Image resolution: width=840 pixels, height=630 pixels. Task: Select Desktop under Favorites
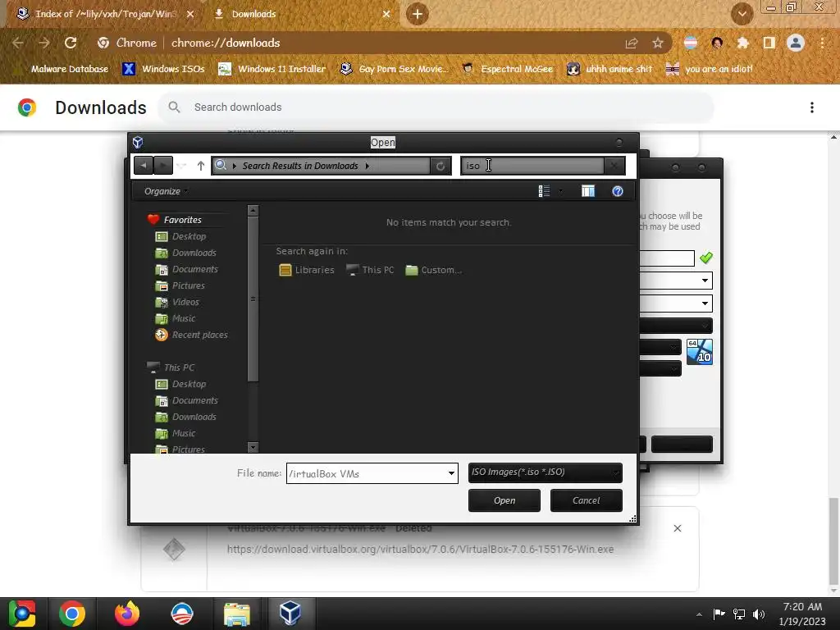181,236
